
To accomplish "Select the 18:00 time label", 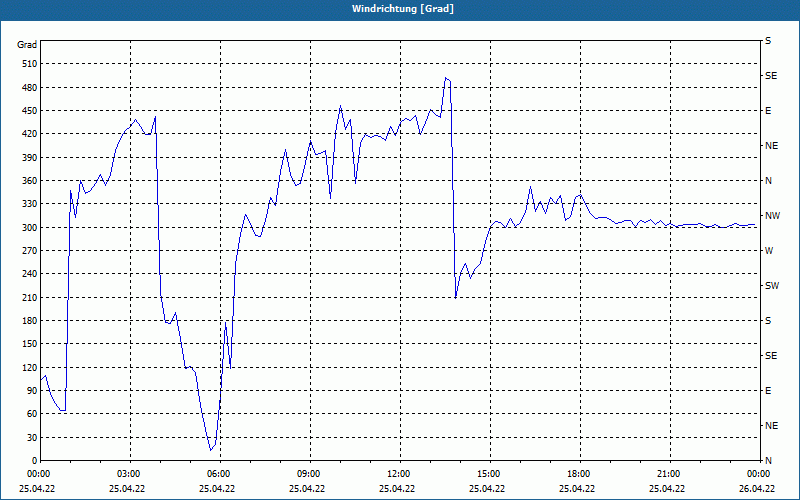I will click(x=580, y=474).
